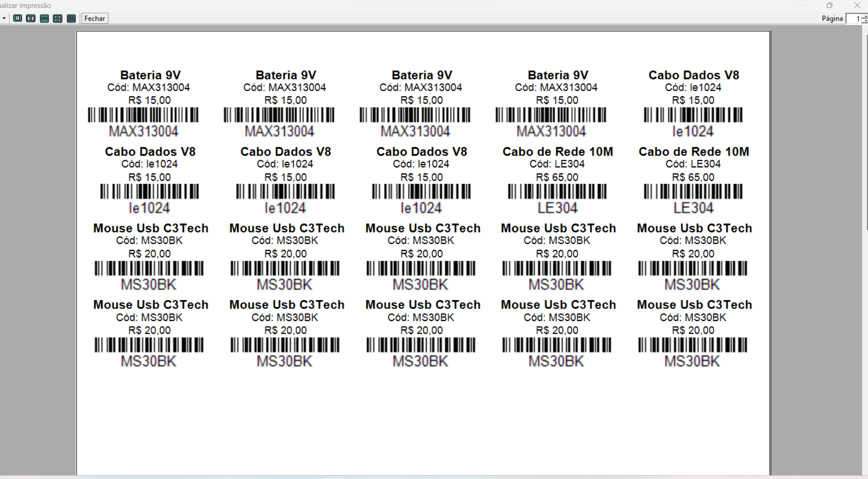Viewport: 868px width, 479px height.
Task: Click the Página number input field
Action: (854, 18)
